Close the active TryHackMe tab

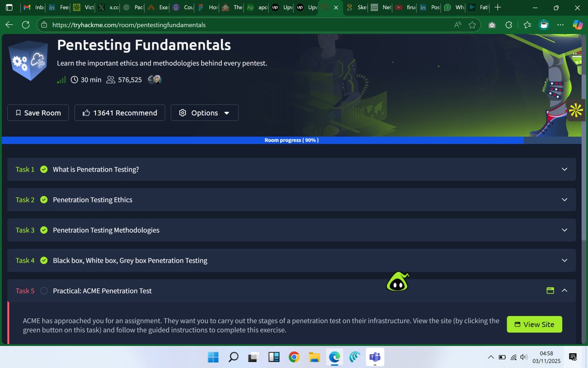tap(336, 7)
